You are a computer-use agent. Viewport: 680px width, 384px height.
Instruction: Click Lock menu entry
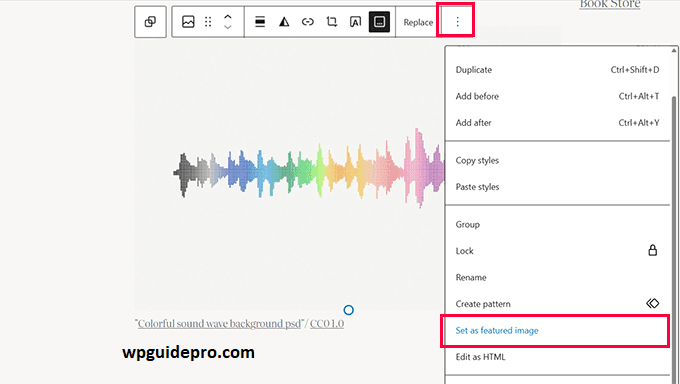click(557, 251)
